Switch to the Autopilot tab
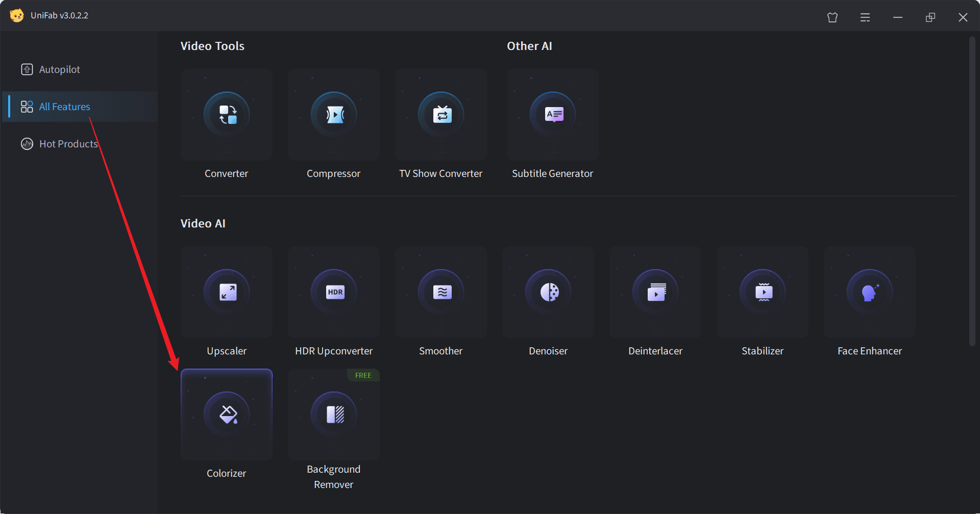Image resolution: width=980 pixels, height=514 pixels. click(80, 69)
